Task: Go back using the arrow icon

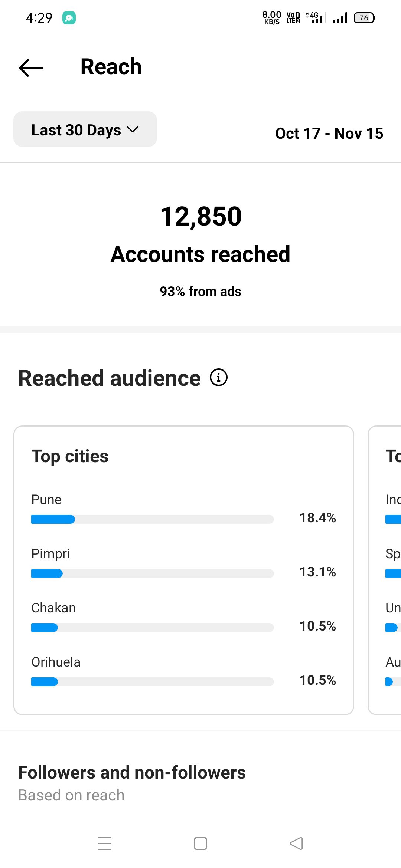Action: 31,68
